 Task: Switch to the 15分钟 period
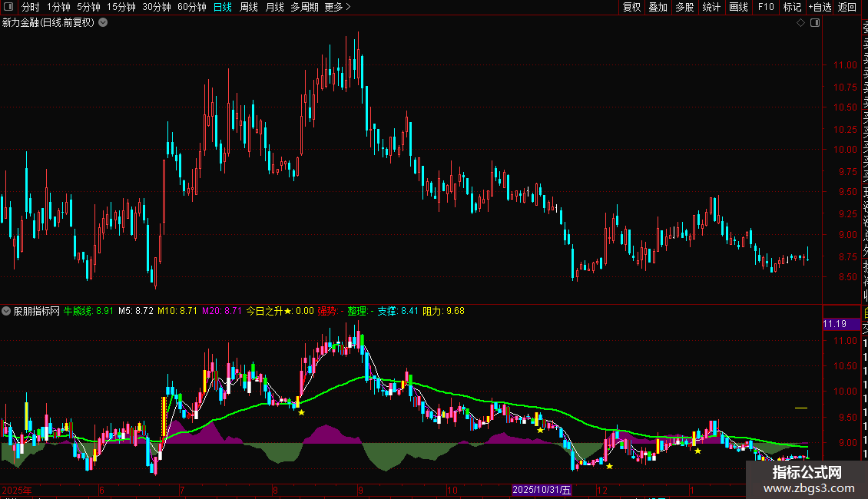pyautogui.click(x=121, y=7)
